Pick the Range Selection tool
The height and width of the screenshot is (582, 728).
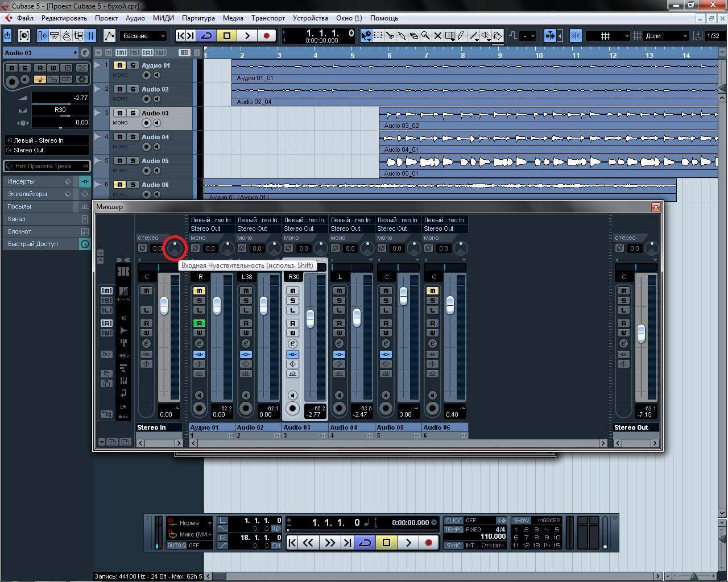pyautogui.click(x=378, y=36)
